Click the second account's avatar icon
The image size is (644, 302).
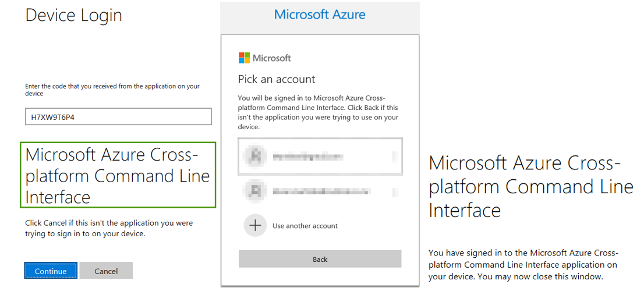pos(255,190)
